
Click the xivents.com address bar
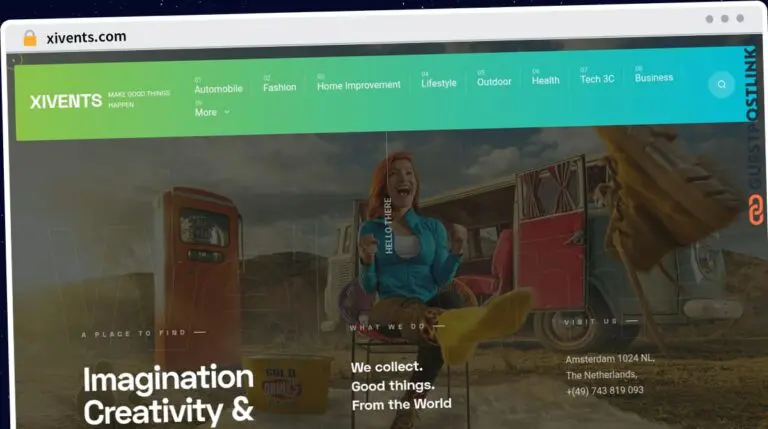click(86, 37)
